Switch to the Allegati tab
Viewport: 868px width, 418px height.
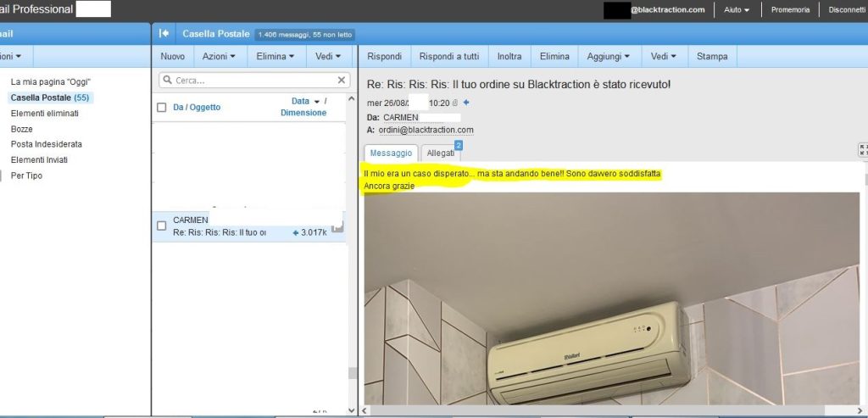tap(440, 153)
